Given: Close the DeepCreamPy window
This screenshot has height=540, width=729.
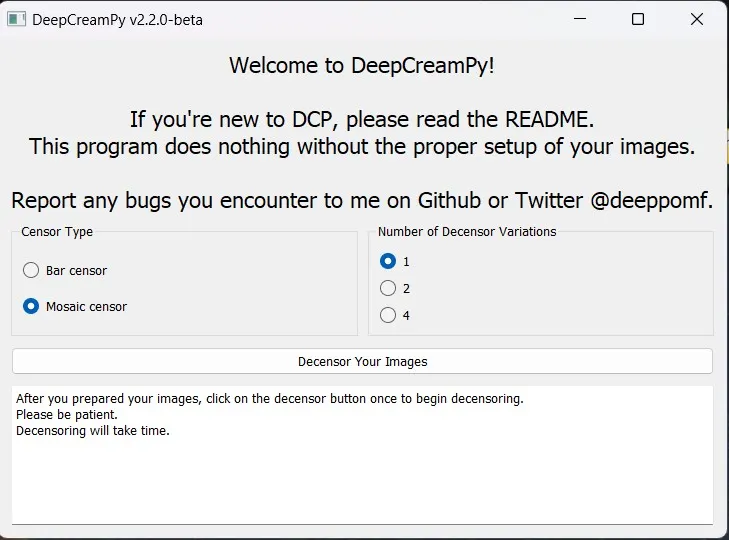Looking at the screenshot, I should click(x=697, y=19).
